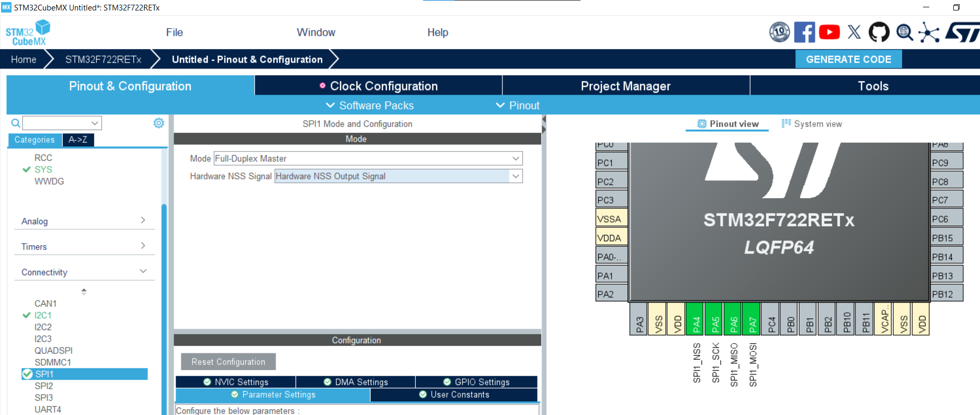The width and height of the screenshot is (980, 415).
Task: Click the STM32F722RETx breadcrumb
Action: point(103,60)
